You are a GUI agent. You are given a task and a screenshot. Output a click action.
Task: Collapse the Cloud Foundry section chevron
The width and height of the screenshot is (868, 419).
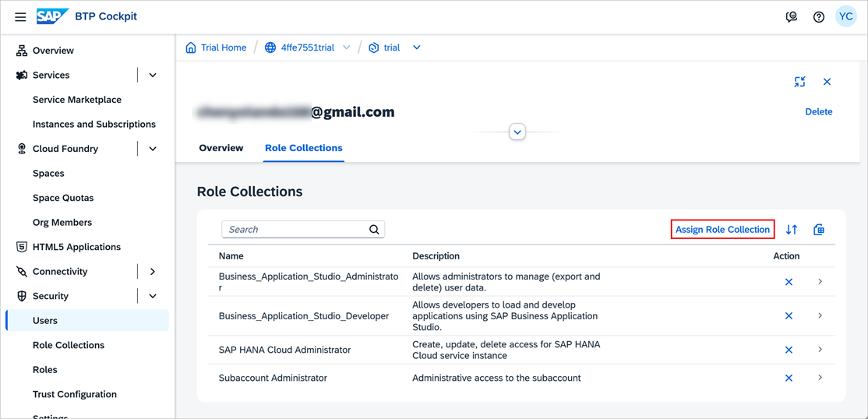tap(153, 149)
